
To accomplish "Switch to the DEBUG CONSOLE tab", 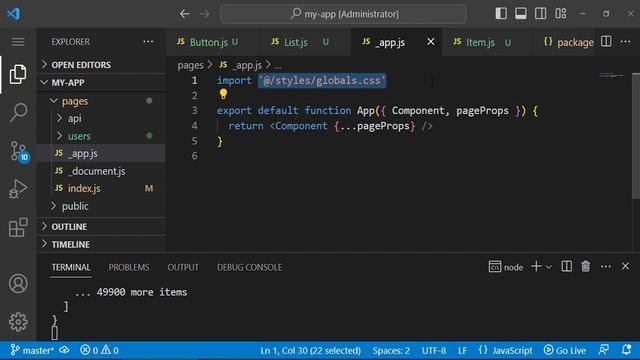I will [249, 267].
